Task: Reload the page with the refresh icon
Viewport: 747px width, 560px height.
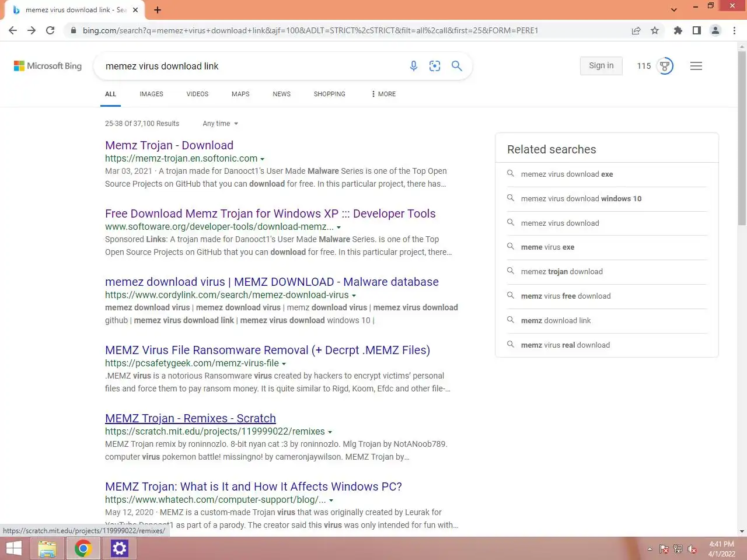Action: pyautogui.click(x=50, y=30)
